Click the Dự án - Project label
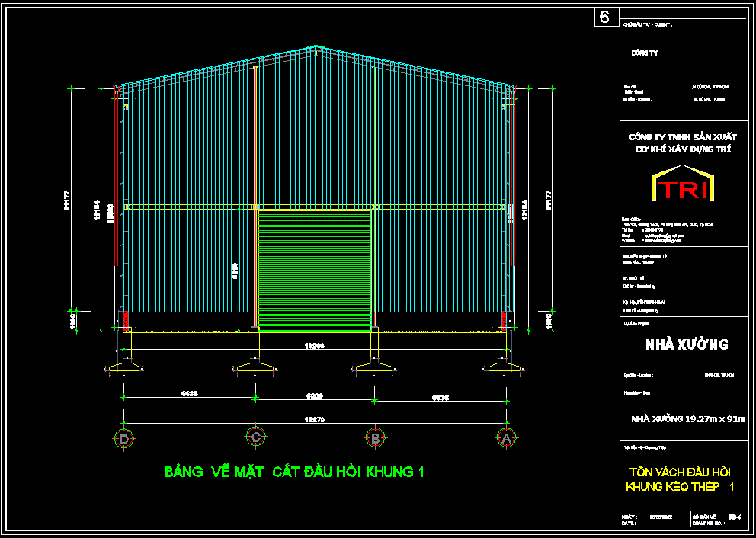The height and width of the screenshot is (538, 756). tap(636, 323)
